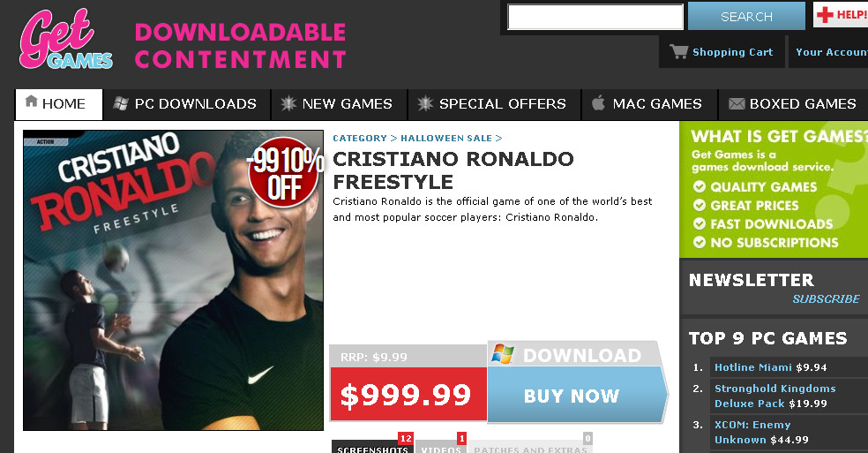
Task: Click the starburst icon next to New Games
Action: coord(288,103)
